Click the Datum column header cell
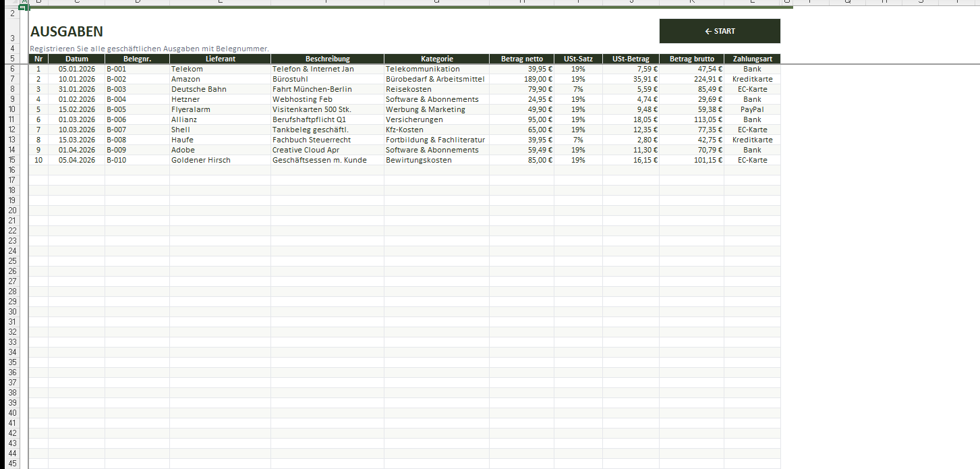The width and height of the screenshot is (980, 469). coord(76,59)
